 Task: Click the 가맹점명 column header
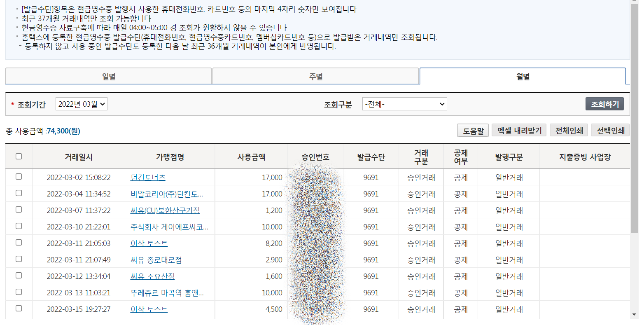click(170, 157)
